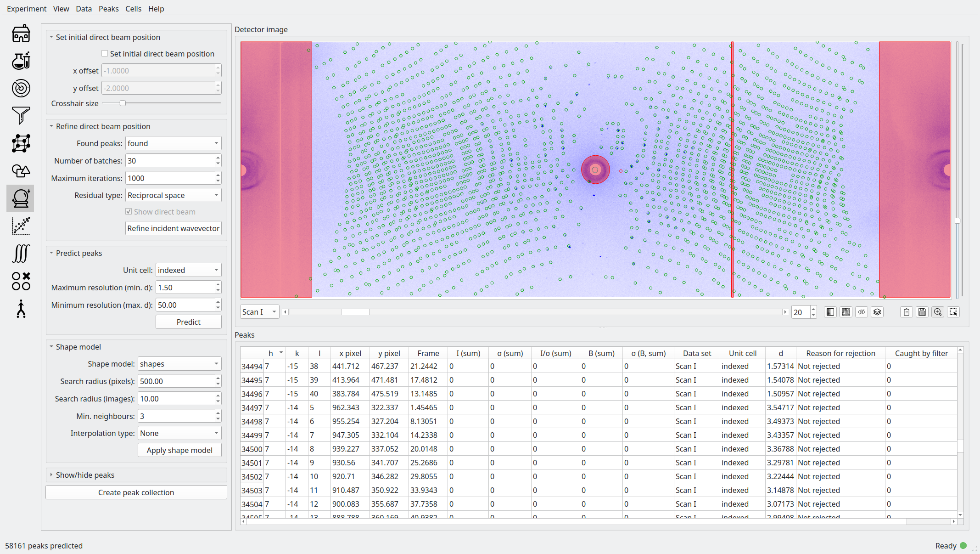This screenshot has height=554, width=980.
Task: Toggle the Show direct beam checkbox
Action: point(129,212)
